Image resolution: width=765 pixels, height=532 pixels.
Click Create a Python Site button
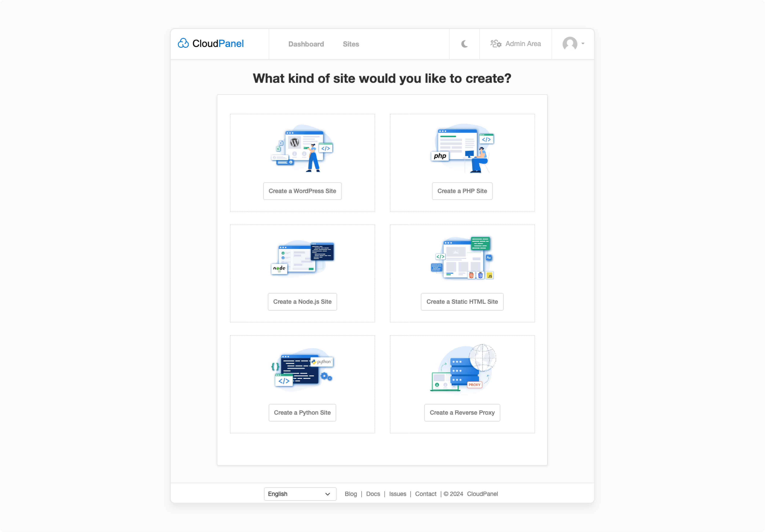(x=302, y=413)
